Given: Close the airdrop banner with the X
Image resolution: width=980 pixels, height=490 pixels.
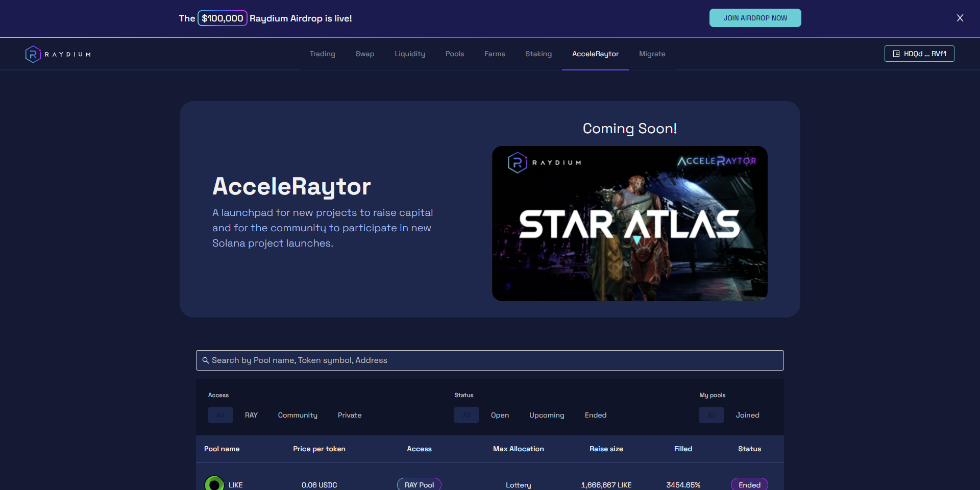Looking at the screenshot, I should coord(960,18).
